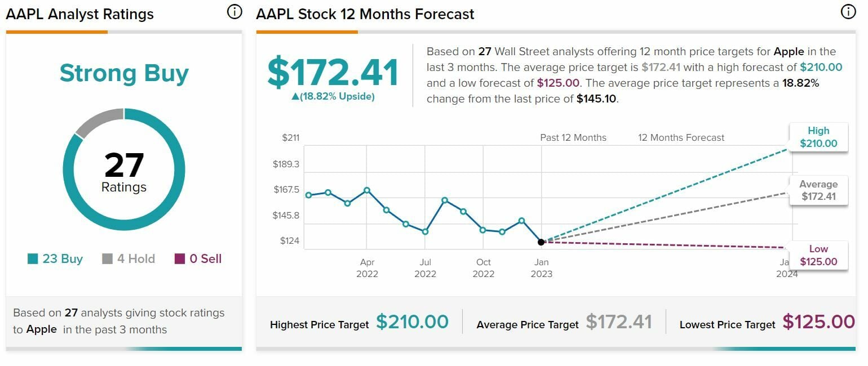Click info icon beside AAPL Analyst Ratings
Viewport: 868px width, 366px height.
pos(234,12)
